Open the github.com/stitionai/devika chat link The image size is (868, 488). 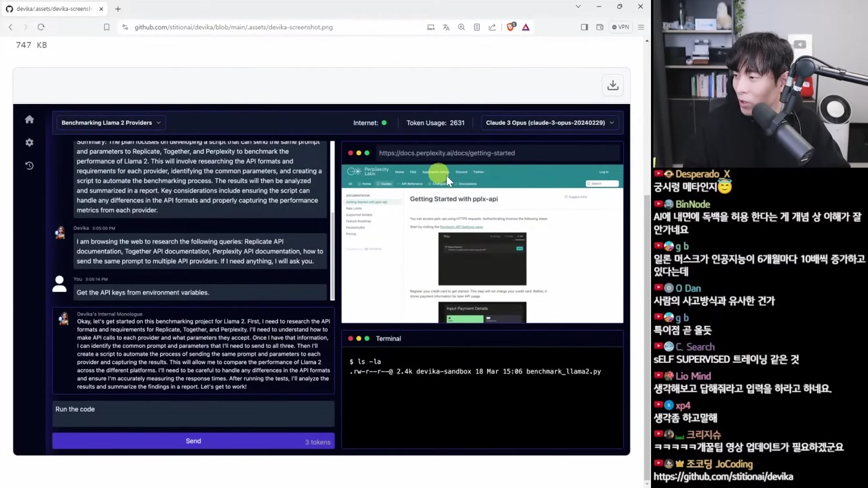tap(723, 476)
